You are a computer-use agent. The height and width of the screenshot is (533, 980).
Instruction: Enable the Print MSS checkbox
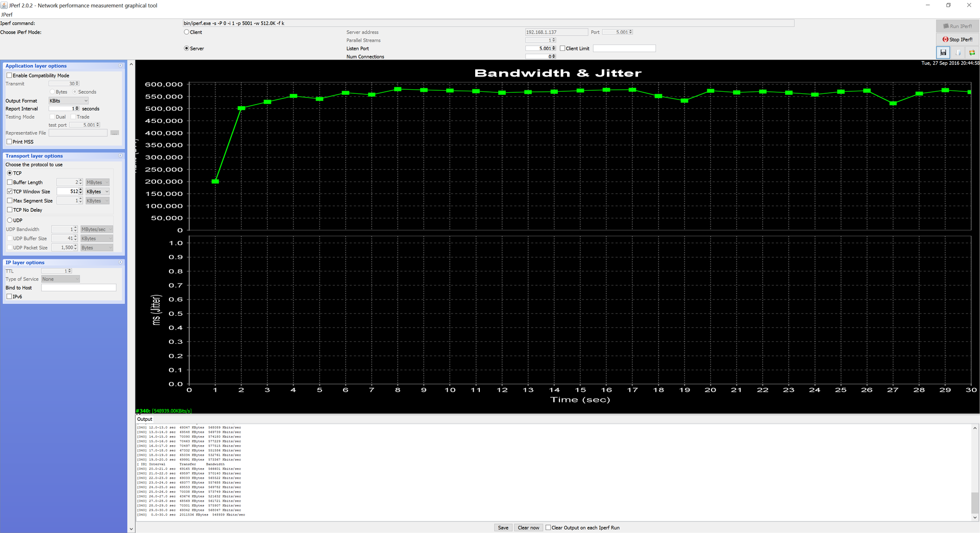9,142
